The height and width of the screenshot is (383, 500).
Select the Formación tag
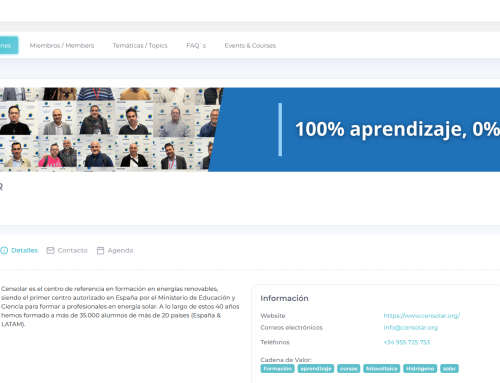click(x=277, y=369)
